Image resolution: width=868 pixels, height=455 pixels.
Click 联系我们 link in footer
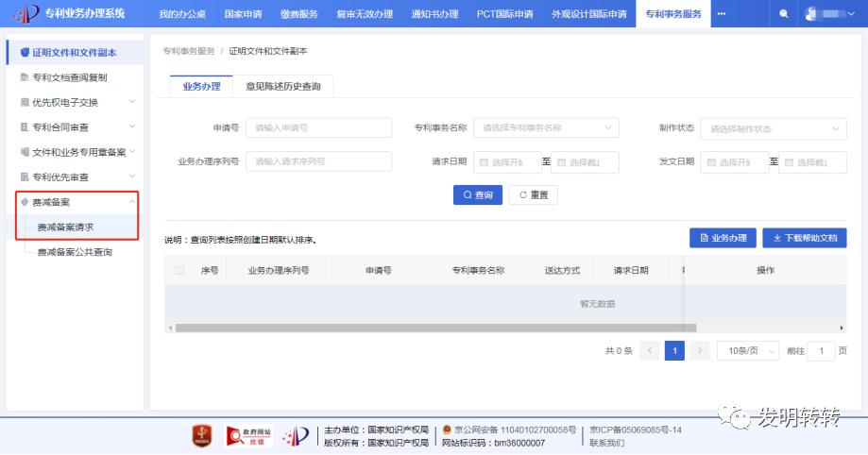point(606,443)
